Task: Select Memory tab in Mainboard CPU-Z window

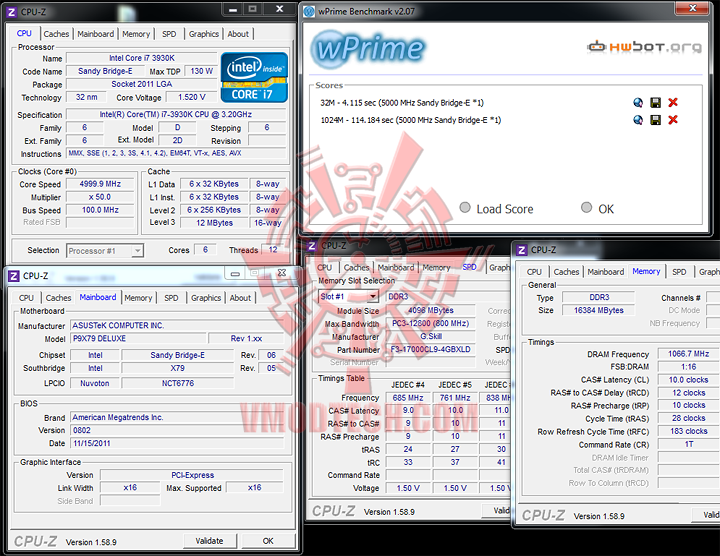Action: [138, 298]
